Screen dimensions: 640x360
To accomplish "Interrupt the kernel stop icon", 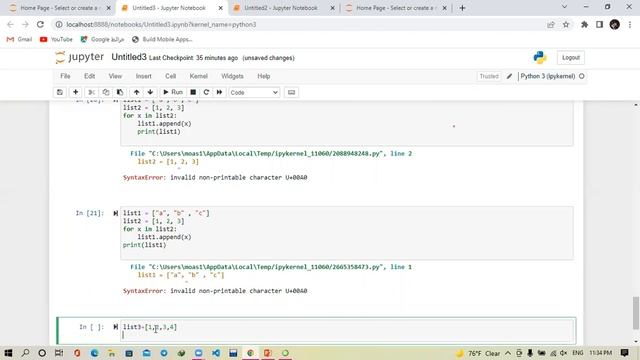I will coord(193,92).
